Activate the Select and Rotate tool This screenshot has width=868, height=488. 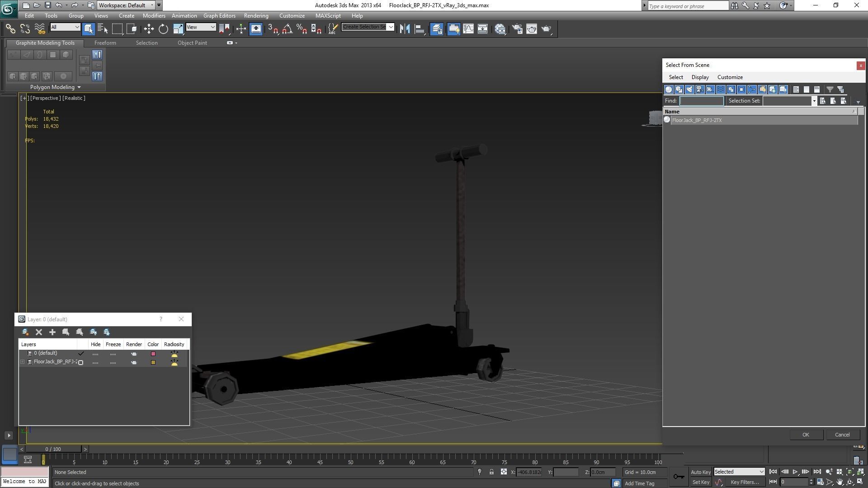(x=163, y=29)
